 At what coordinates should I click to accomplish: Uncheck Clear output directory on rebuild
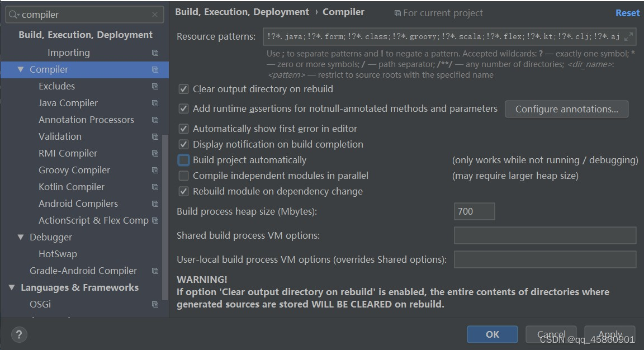point(183,89)
